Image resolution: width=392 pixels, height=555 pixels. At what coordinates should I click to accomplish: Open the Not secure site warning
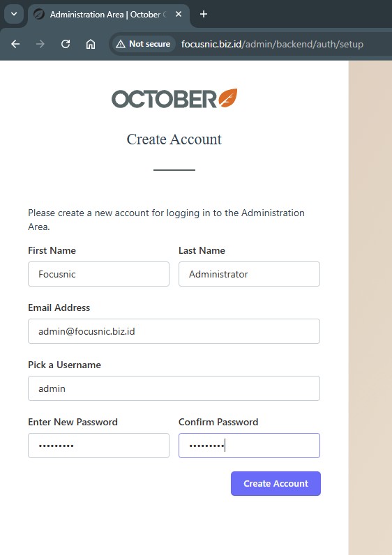(144, 44)
